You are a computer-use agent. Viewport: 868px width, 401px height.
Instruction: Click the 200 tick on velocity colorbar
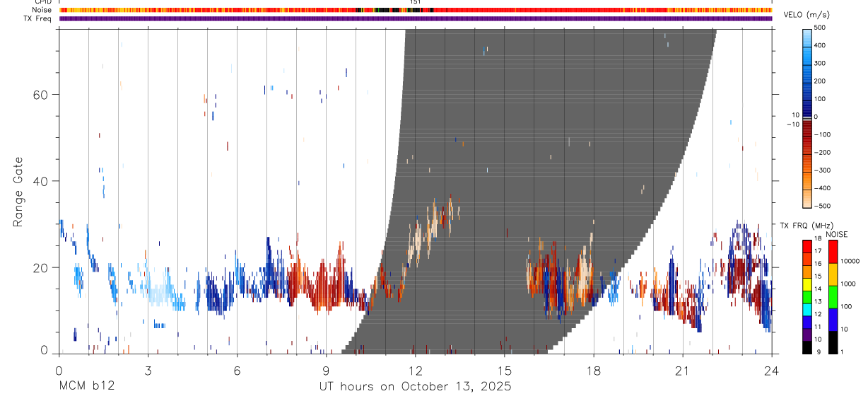pyautogui.click(x=821, y=81)
